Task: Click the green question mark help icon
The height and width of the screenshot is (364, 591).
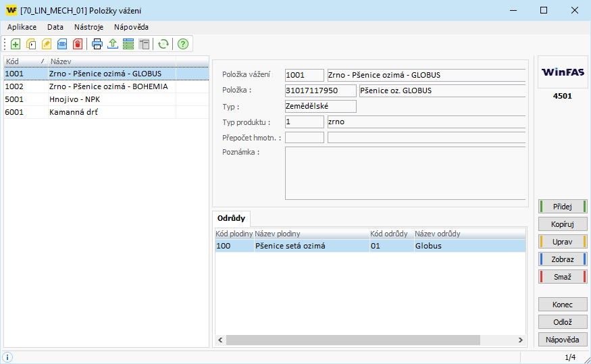Action: click(x=183, y=44)
